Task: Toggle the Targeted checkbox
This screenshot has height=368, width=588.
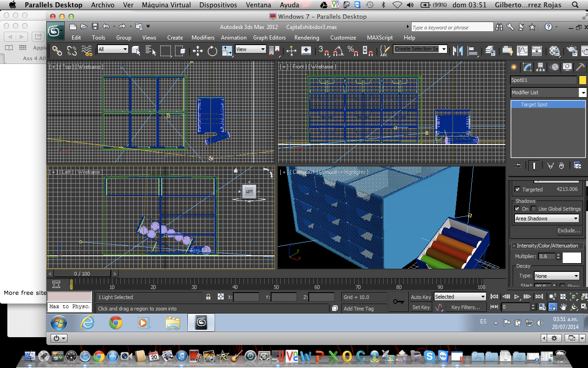Action: (518, 190)
